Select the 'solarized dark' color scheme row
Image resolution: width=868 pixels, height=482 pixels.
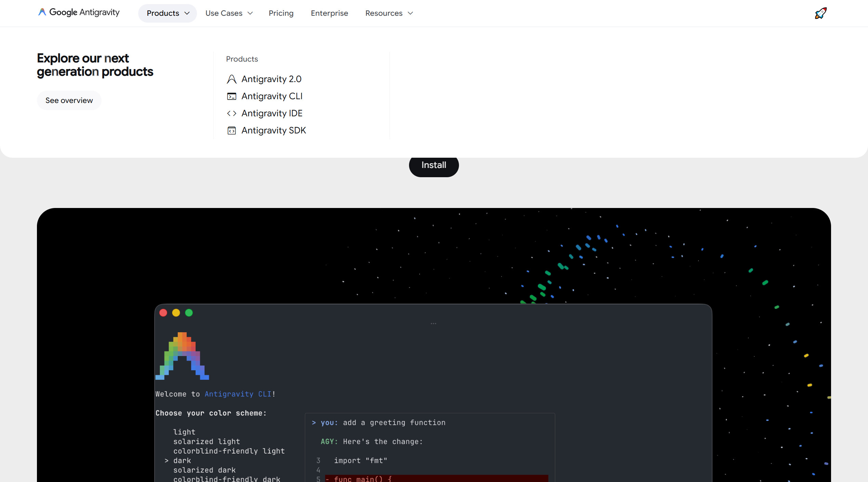tap(205, 470)
